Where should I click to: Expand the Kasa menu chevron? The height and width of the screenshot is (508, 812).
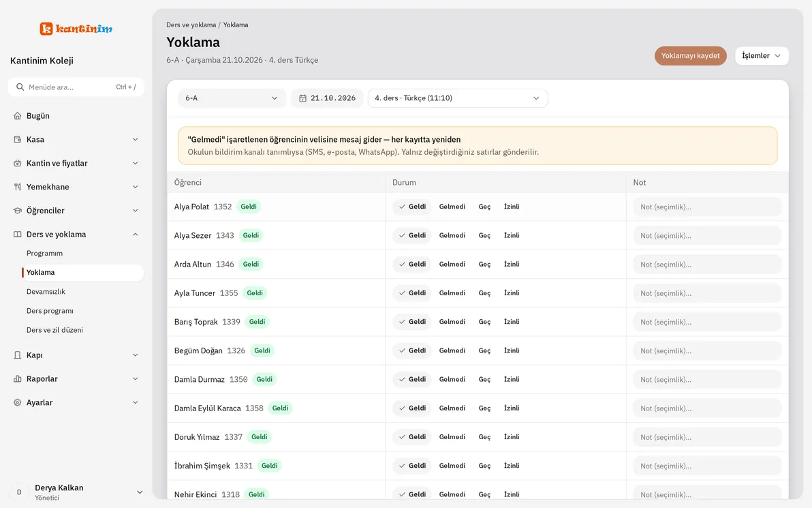point(135,139)
